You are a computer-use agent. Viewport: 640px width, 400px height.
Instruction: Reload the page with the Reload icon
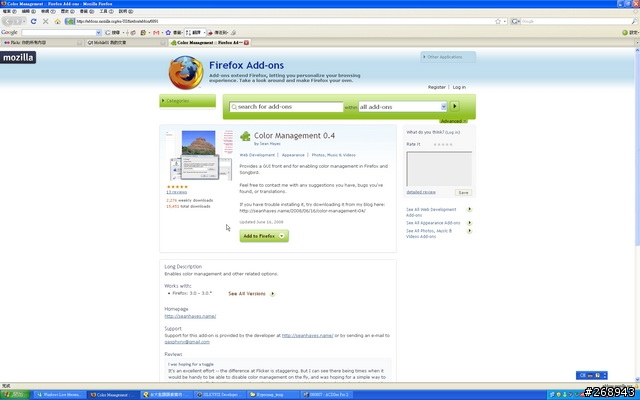pos(33,21)
